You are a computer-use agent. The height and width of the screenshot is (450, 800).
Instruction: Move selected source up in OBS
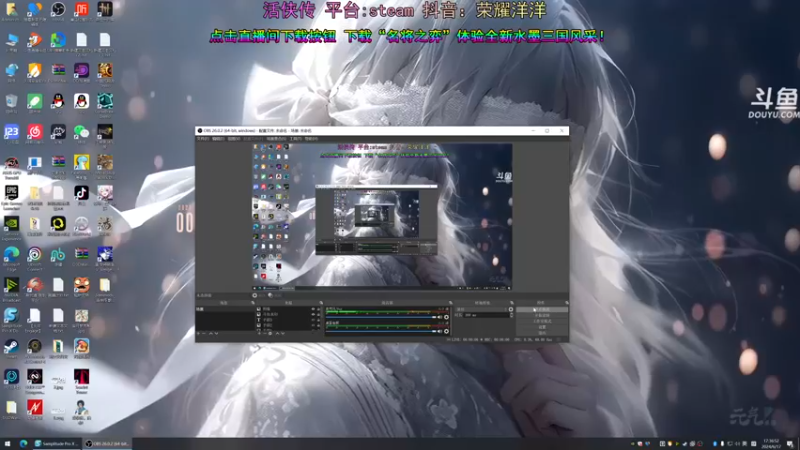pyautogui.click(x=278, y=333)
